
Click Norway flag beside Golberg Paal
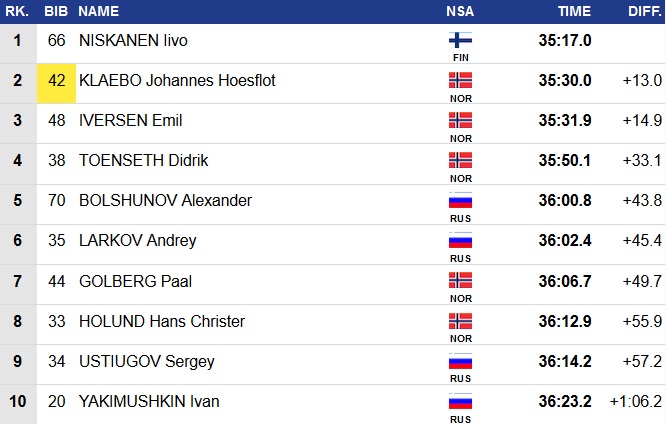(460, 281)
